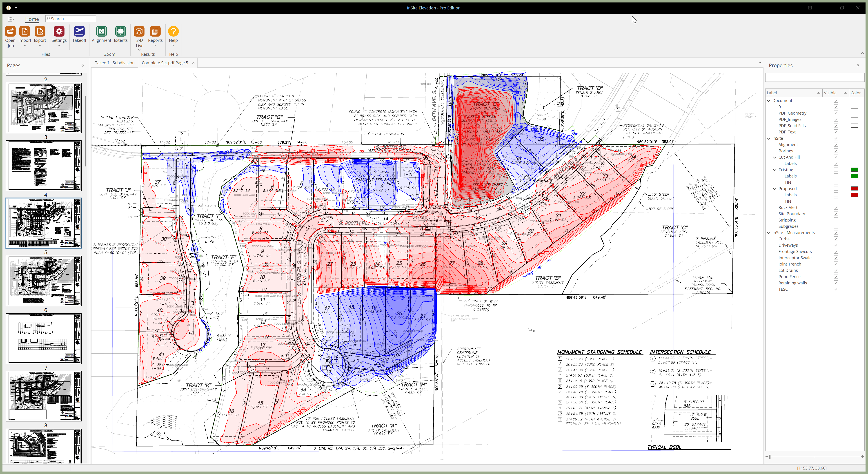Toggle visibility of PDF_Images layer
Screen dimensions: 868x474
click(x=836, y=119)
